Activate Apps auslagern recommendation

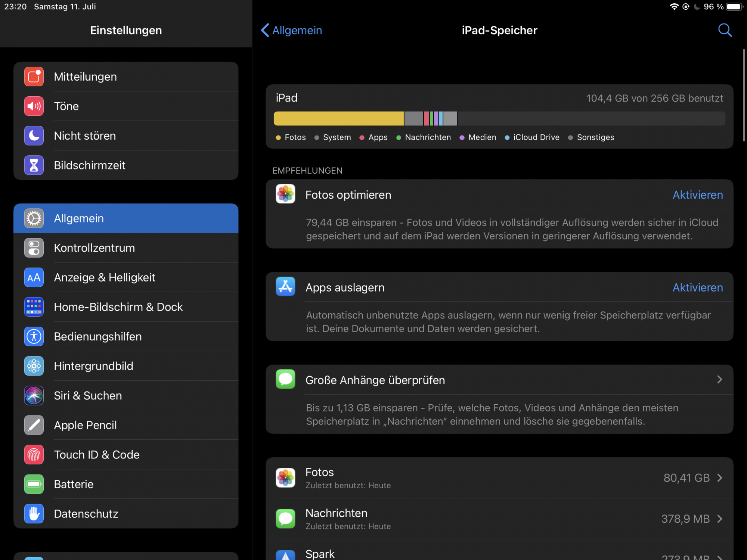[697, 287]
